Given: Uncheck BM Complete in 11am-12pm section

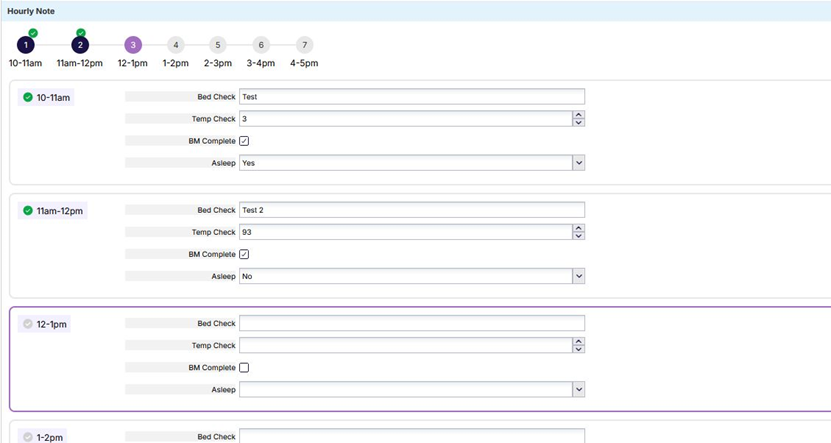Looking at the screenshot, I should (x=244, y=254).
